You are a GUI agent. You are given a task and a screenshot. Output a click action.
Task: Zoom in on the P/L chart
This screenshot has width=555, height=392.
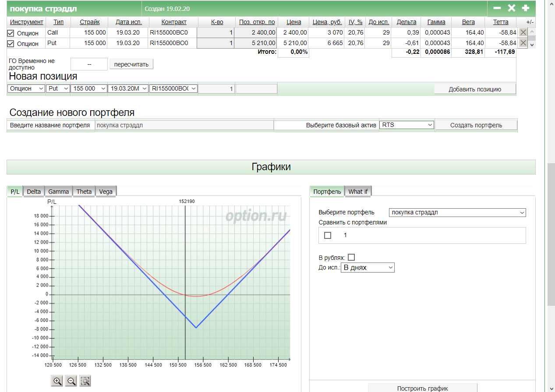[57, 381]
